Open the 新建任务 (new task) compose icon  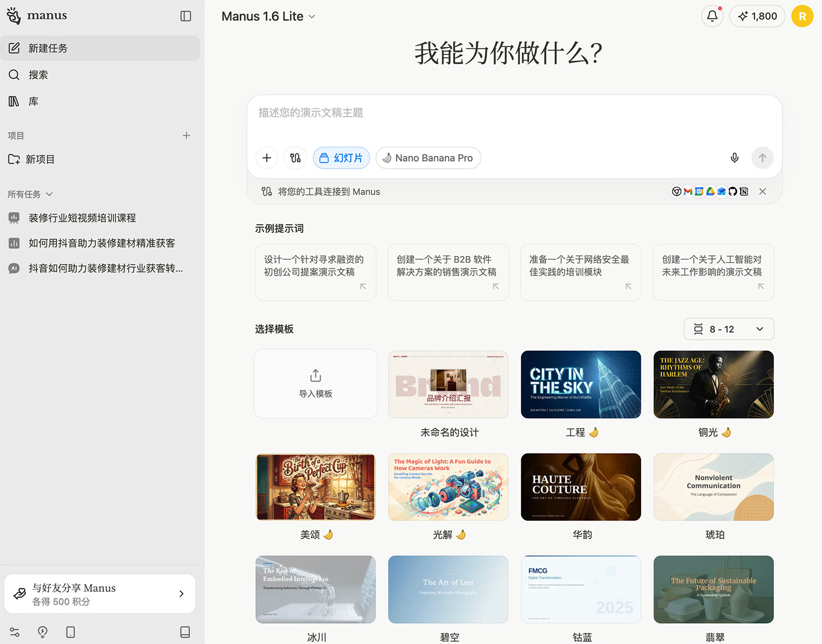[x=15, y=48]
